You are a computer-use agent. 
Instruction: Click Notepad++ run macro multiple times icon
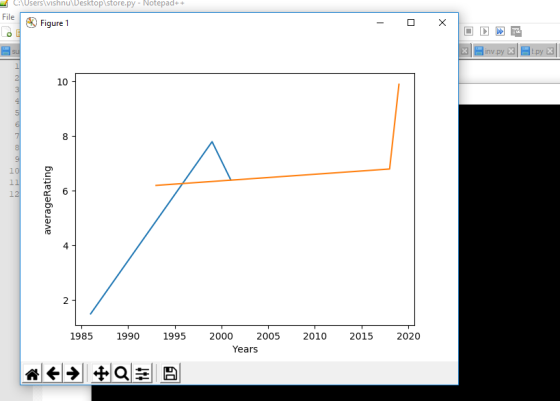(x=500, y=31)
